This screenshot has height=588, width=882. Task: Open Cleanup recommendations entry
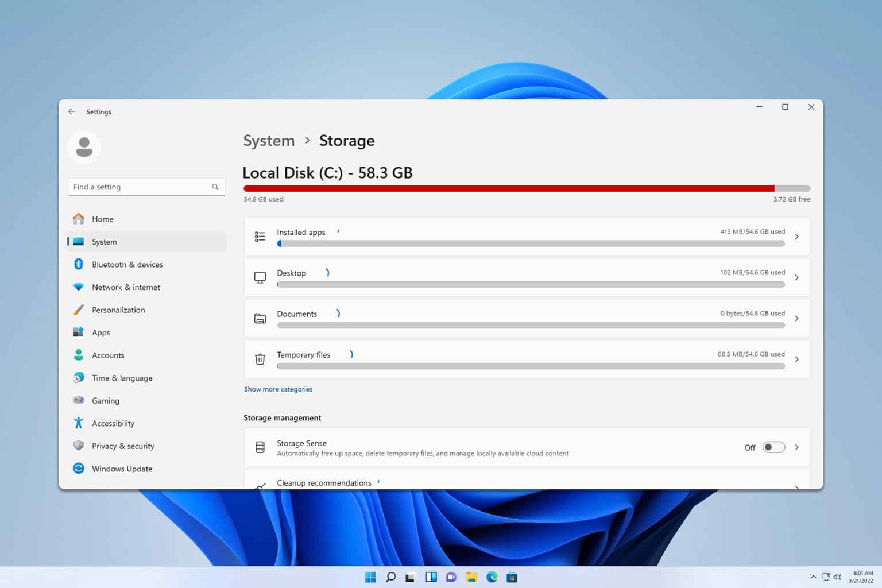point(527,480)
